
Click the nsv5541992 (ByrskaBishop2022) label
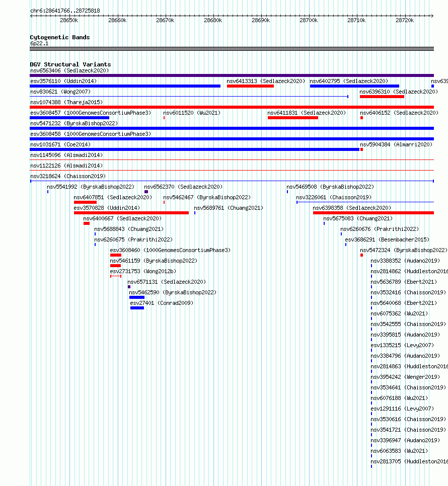91,187
